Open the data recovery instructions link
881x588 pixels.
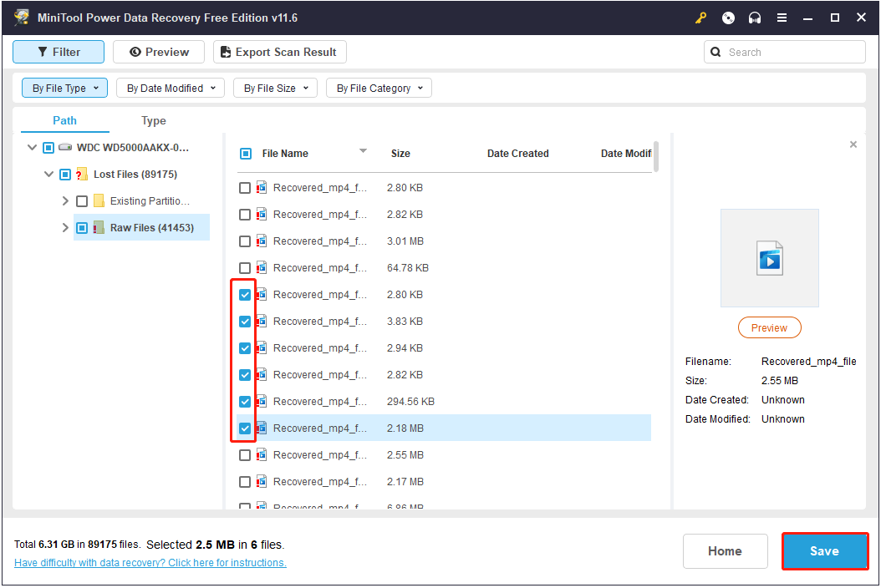tap(150, 563)
